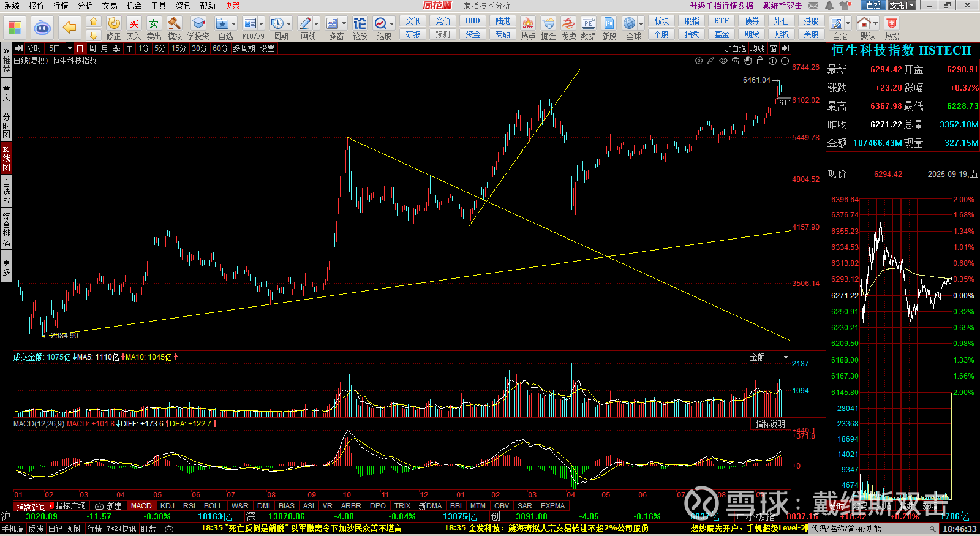The width and height of the screenshot is (980, 536).
Task: Switch chart to 60分 period
Action: pos(220,48)
